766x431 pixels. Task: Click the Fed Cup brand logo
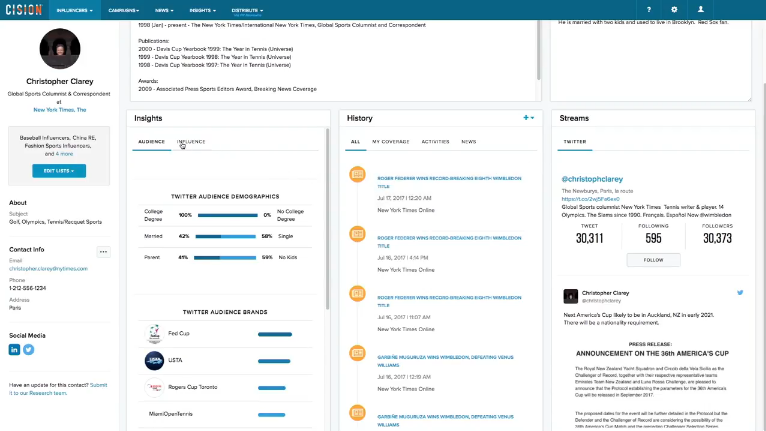pos(154,334)
